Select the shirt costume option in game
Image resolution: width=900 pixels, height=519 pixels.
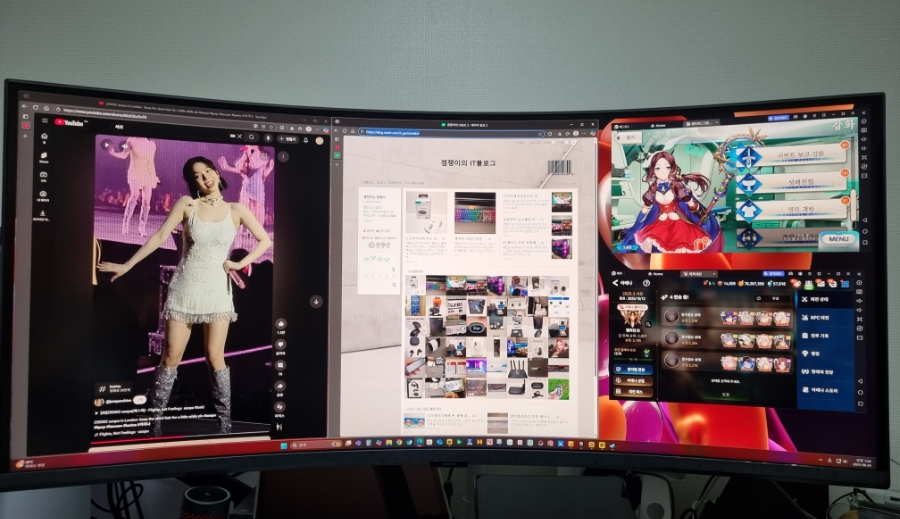(793, 210)
